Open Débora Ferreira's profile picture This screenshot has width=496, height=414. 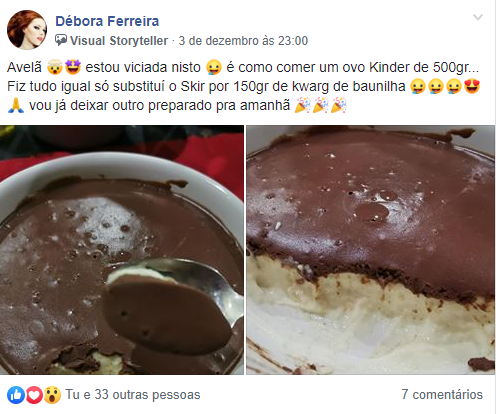point(27,30)
